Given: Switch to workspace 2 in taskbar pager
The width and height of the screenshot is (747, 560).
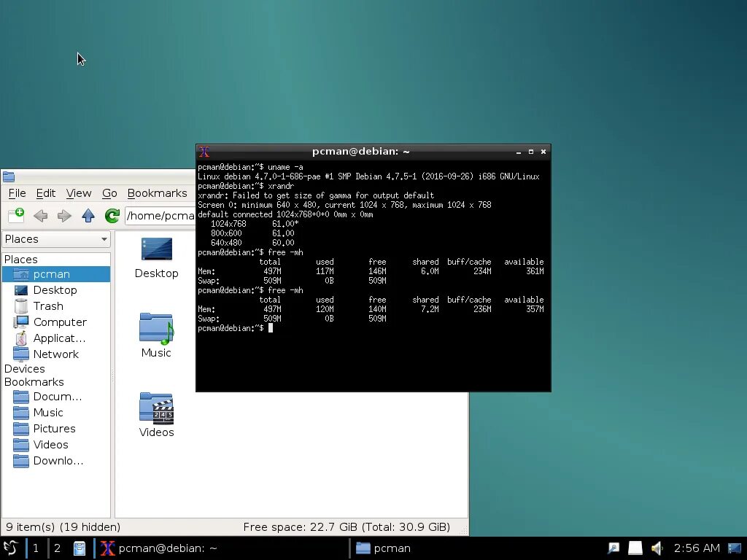Looking at the screenshot, I should (57, 548).
